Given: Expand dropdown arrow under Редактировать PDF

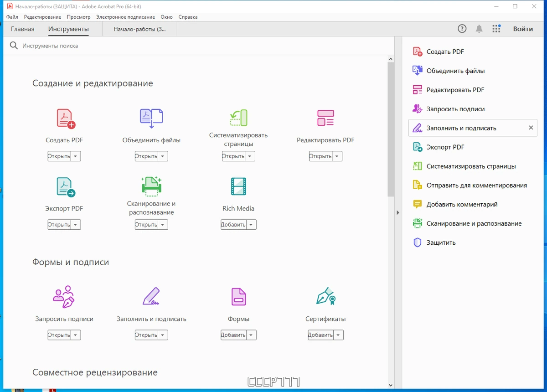Looking at the screenshot, I should 337,156.
